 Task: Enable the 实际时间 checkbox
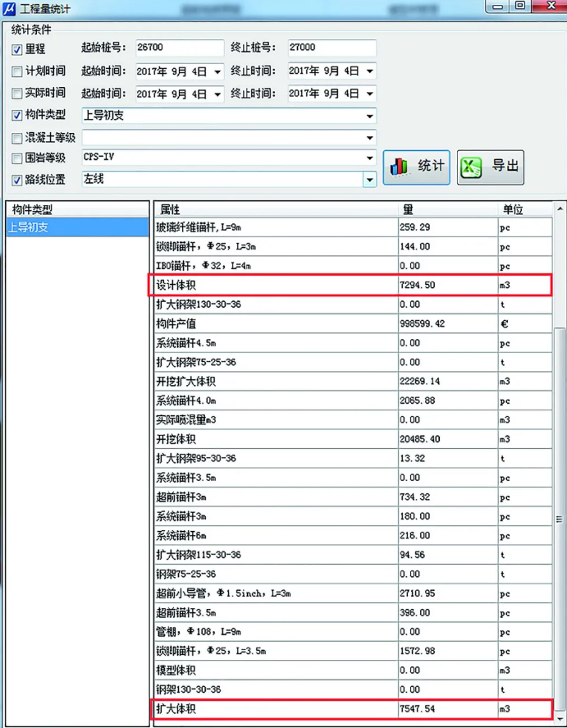pyautogui.click(x=16, y=93)
